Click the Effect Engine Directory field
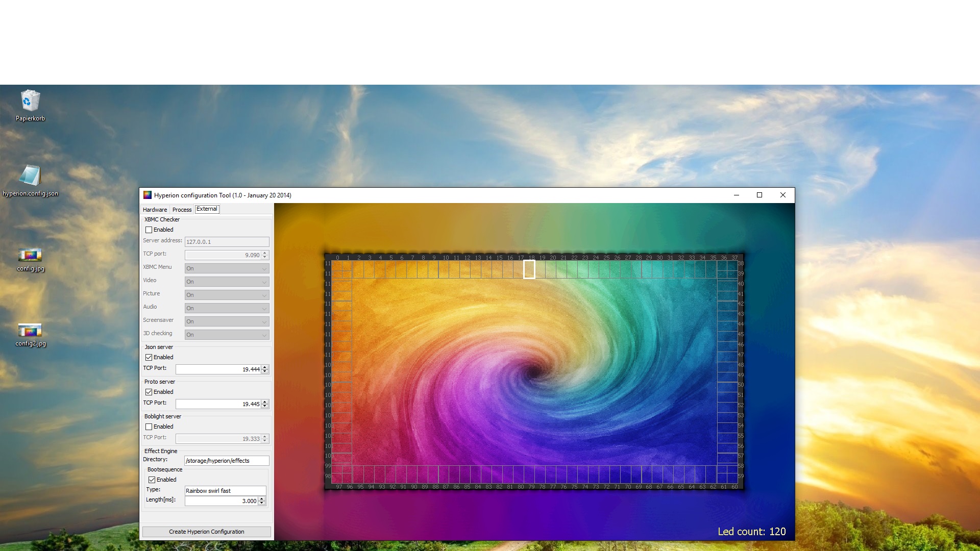 point(226,461)
